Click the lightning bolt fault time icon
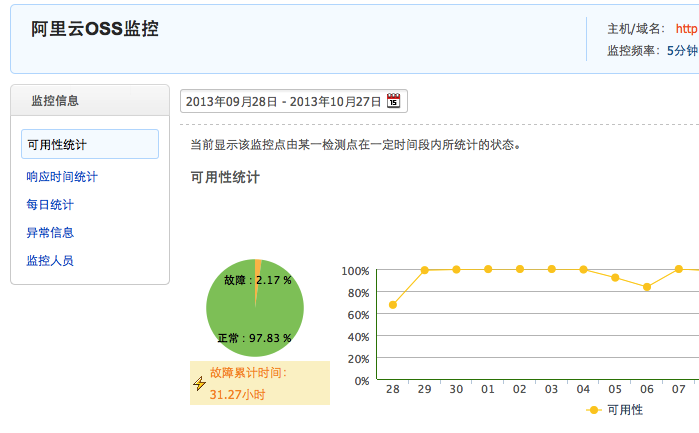 [199, 383]
